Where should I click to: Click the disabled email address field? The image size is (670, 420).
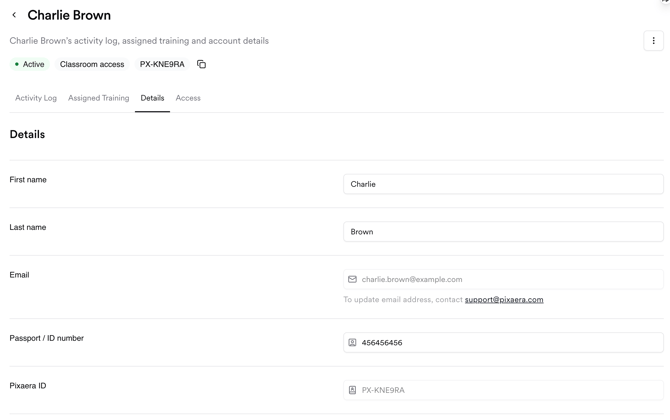[x=510, y=280]
